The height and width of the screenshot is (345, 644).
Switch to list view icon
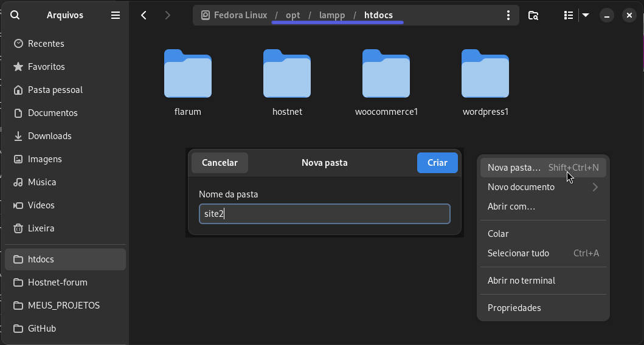coord(569,15)
